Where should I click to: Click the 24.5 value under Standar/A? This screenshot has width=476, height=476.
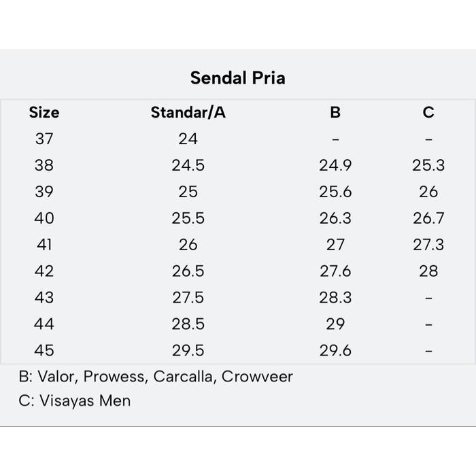coord(188,165)
